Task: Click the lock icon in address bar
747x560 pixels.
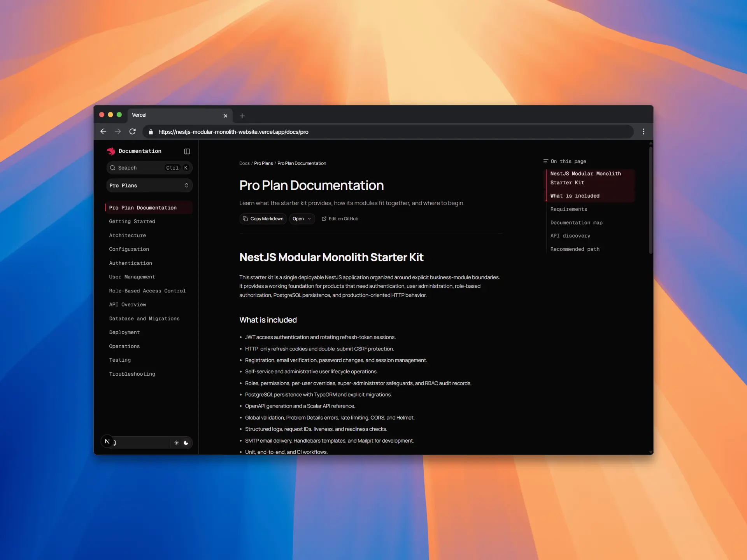Action: tap(151, 132)
